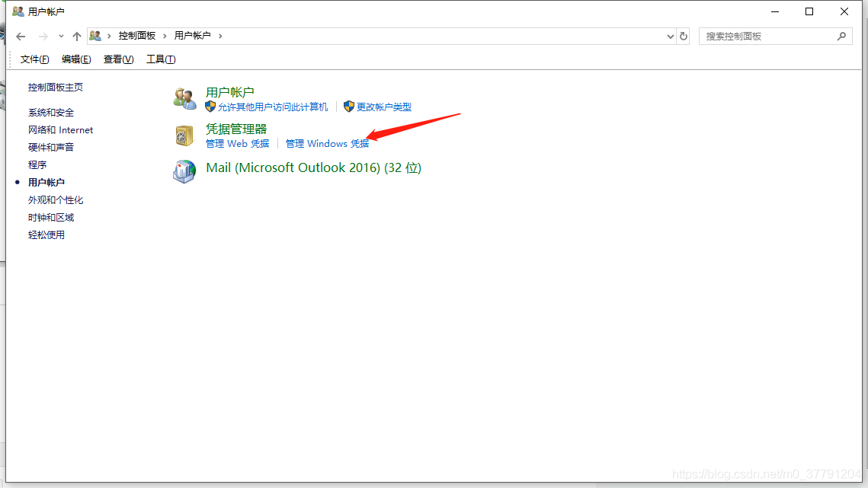Click shield icon beside 更改帐户类型
The height and width of the screenshot is (488, 868).
(349, 107)
